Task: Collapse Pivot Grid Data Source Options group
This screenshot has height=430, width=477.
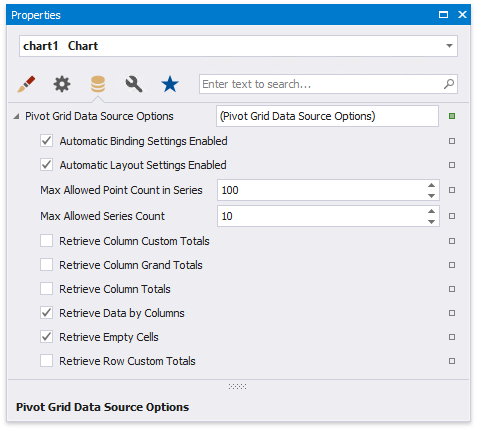Action: tap(16, 116)
